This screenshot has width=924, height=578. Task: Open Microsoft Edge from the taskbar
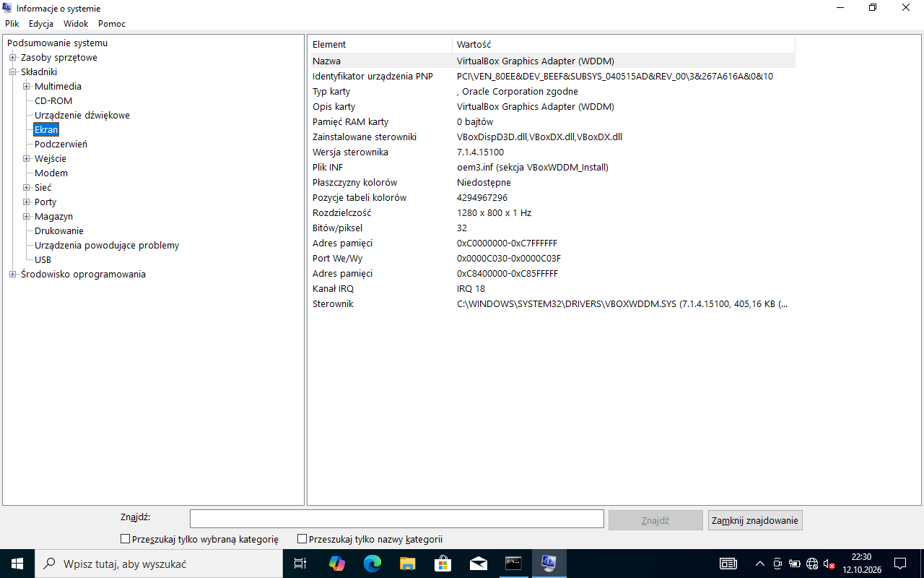[372, 564]
